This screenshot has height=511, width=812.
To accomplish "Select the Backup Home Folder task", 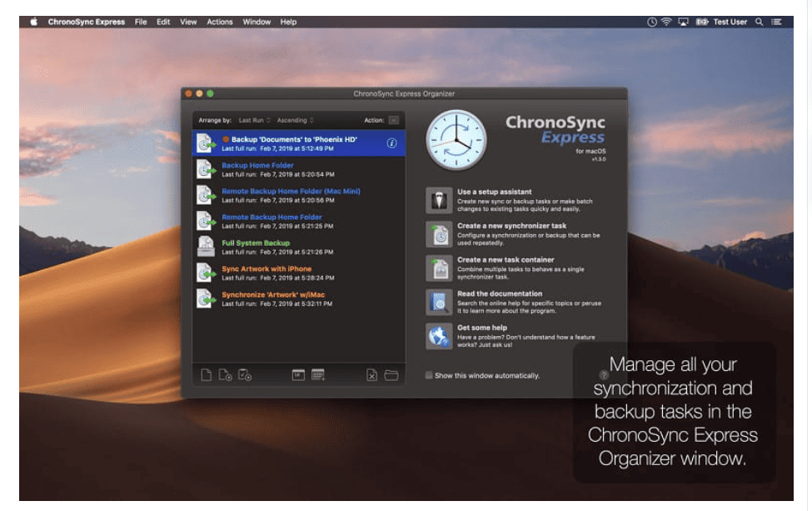I will pos(299,169).
